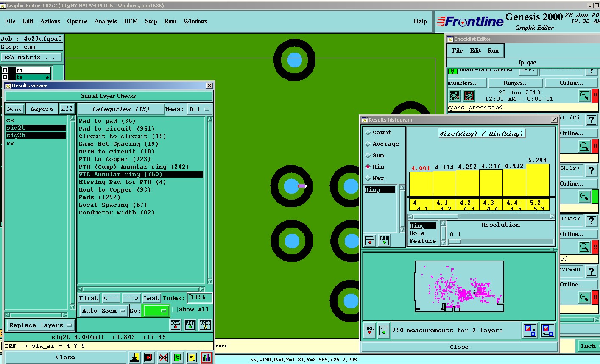The width and height of the screenshot is (600, 364).
Task: Click the Resolution slider handle
Action: click(x=455, y=242)
